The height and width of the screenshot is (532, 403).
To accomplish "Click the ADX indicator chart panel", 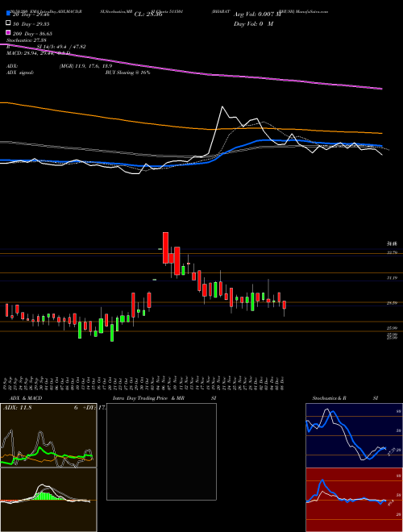I will pos(48,435).
